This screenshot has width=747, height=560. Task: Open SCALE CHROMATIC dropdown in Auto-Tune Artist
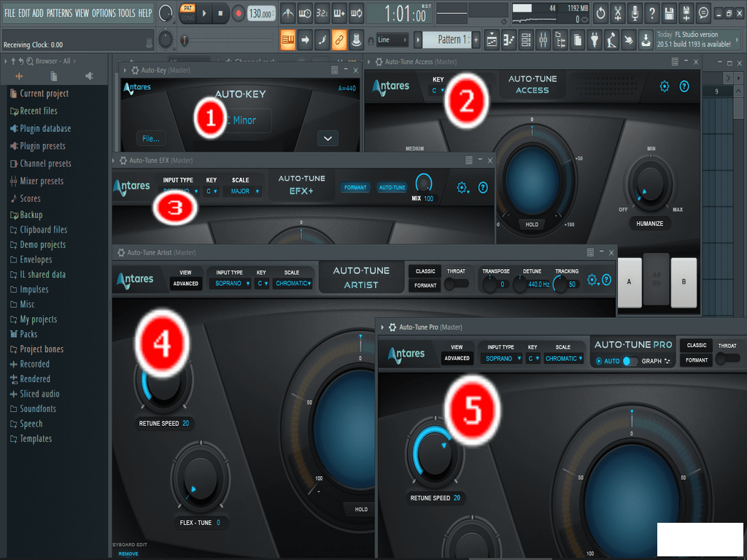pyautogui.click(x=293, y=284)
